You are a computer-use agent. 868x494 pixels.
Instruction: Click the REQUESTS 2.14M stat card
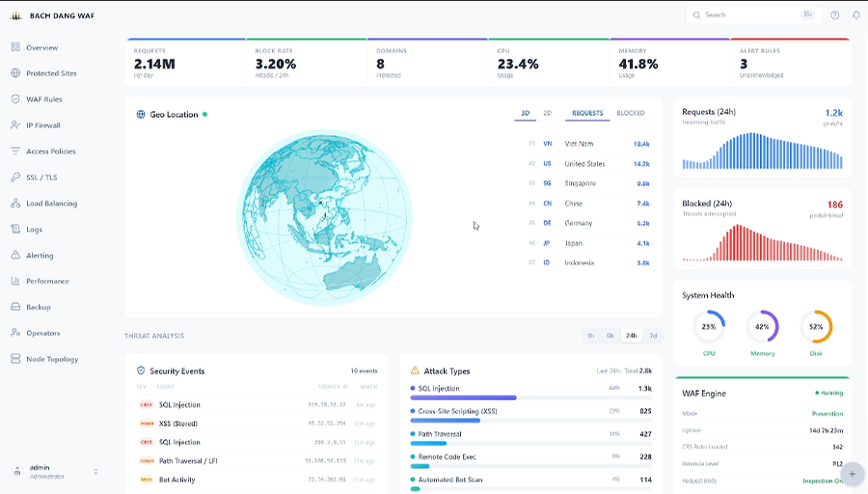(186, 63)
